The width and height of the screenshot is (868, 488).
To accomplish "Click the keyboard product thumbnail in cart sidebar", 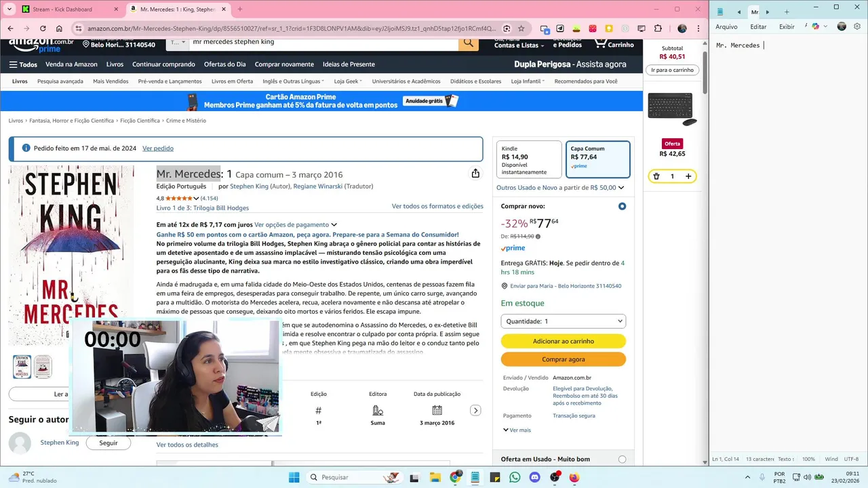I will tap(672, 109).
